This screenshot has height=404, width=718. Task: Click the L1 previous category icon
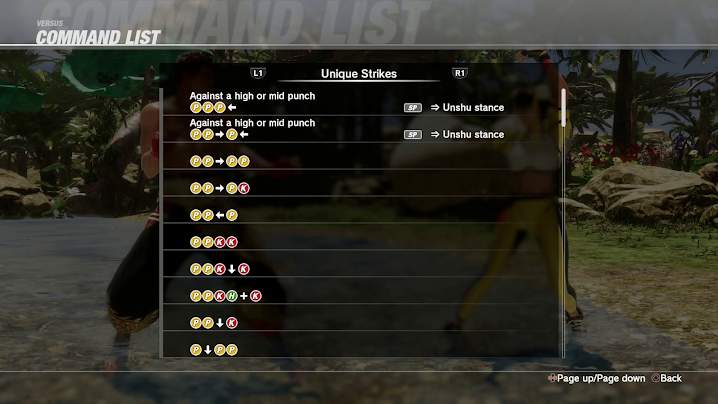pos(258,73)
